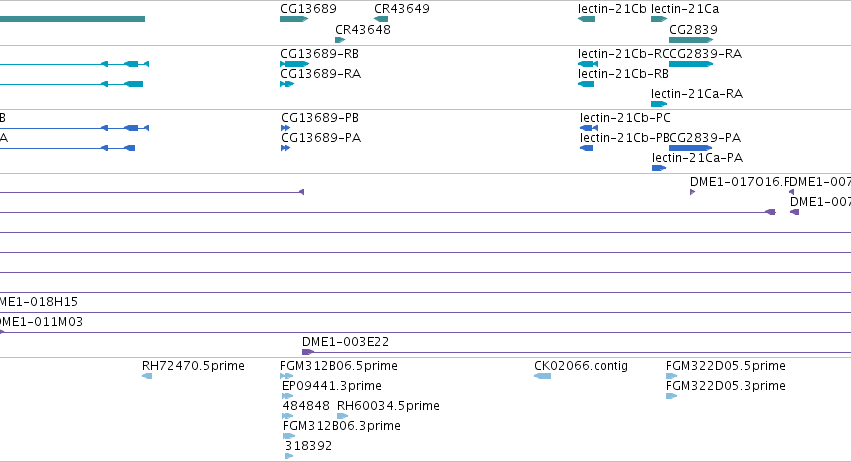Image resolution: width=851 pixels, height=462 pixels.
Task: Click the CK02066.contig light-blue arrow glyph
Action: click(x=543, y=376)
